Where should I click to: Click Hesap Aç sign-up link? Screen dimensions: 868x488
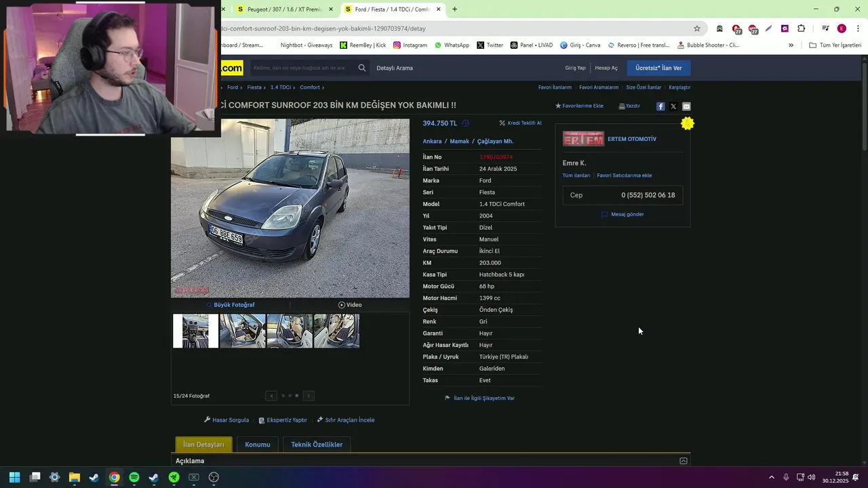(606, 68)
